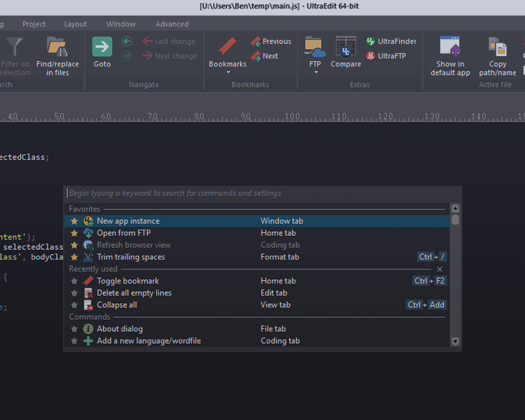Image resolution: width=525 pixels, height=420 pixels.
Task: Click the Goto green arrow icon
Action: click(102, 47)
